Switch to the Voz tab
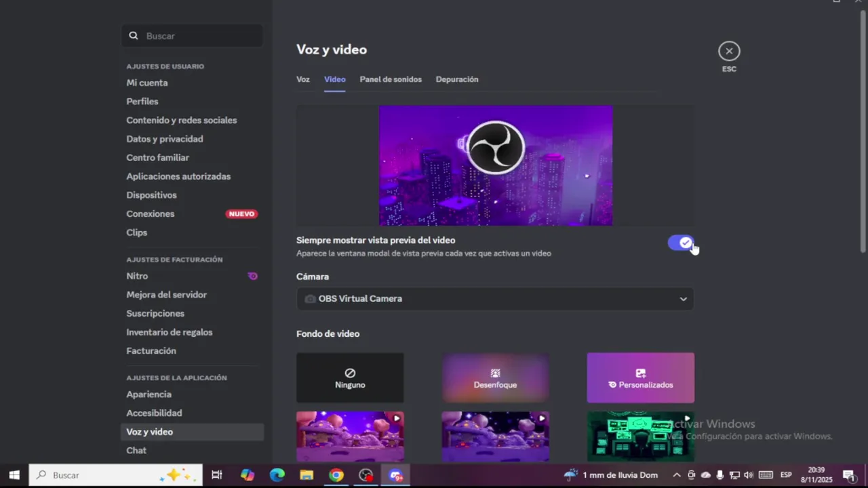 (x=303, y=79)
